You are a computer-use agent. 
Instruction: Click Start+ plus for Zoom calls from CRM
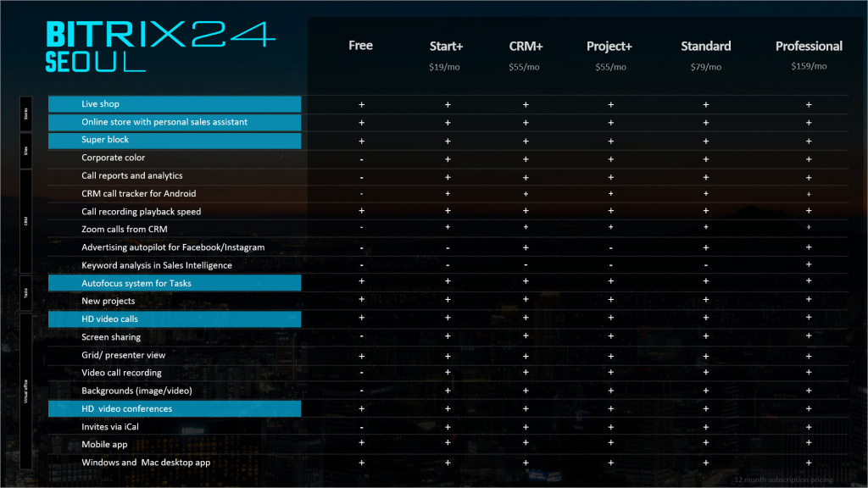[x=448, y=227]
